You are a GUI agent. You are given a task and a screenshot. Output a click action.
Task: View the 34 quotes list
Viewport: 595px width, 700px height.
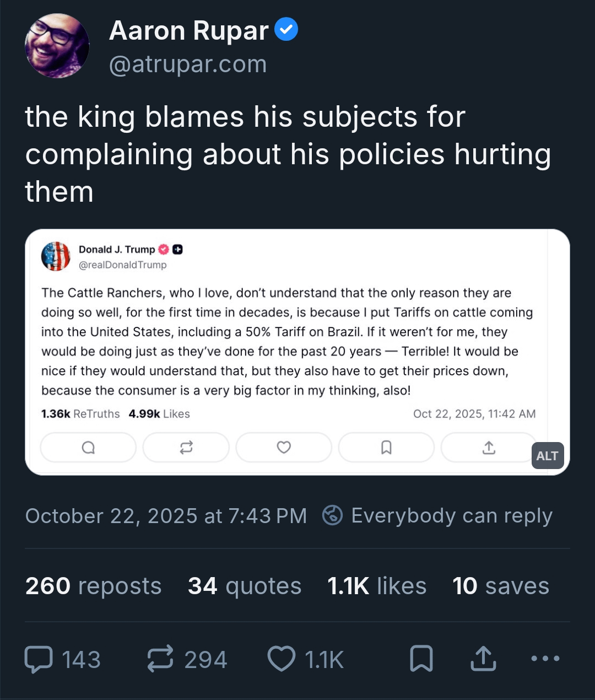245,586
